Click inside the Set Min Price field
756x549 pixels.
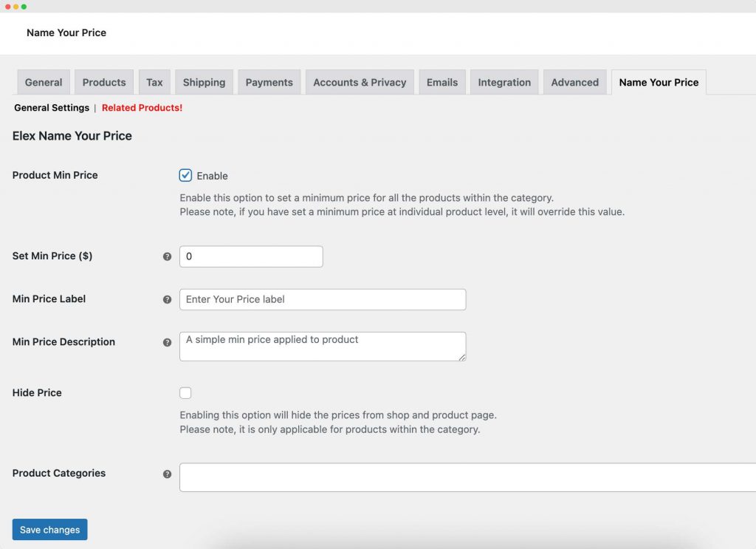251,256
